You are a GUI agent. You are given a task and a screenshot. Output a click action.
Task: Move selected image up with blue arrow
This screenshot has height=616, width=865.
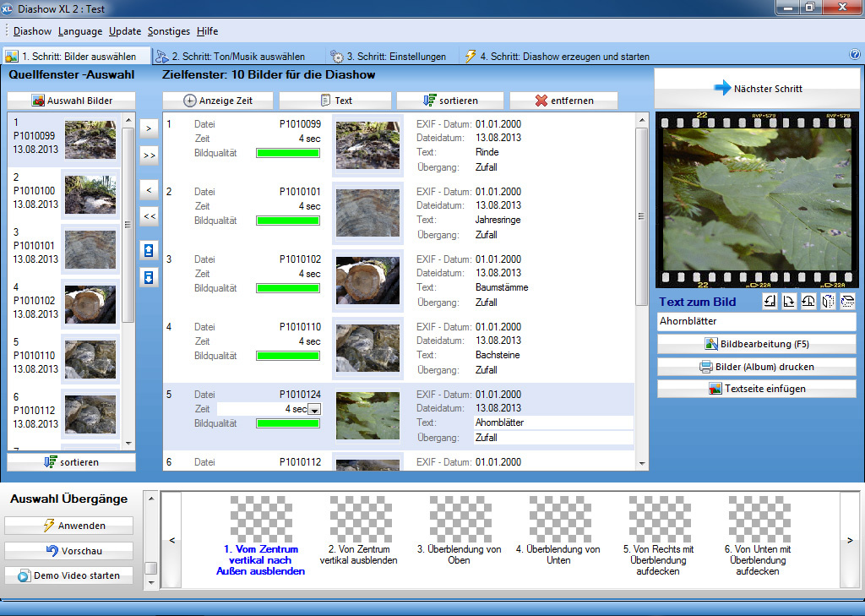[x=150, y=250]
